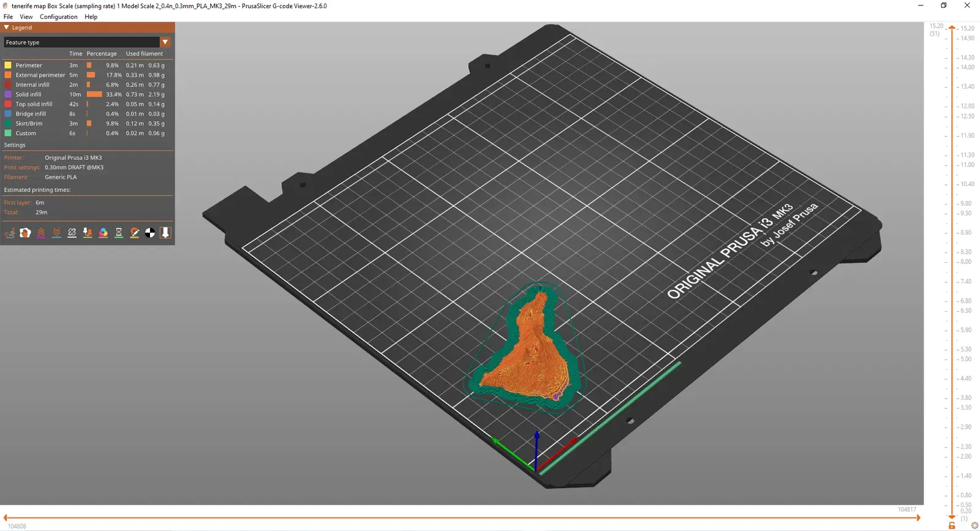The width and height of the screenshot is (980, 531).
Task: Grab the lower thumb of vertical layer slider
Action: coord(952,518)
